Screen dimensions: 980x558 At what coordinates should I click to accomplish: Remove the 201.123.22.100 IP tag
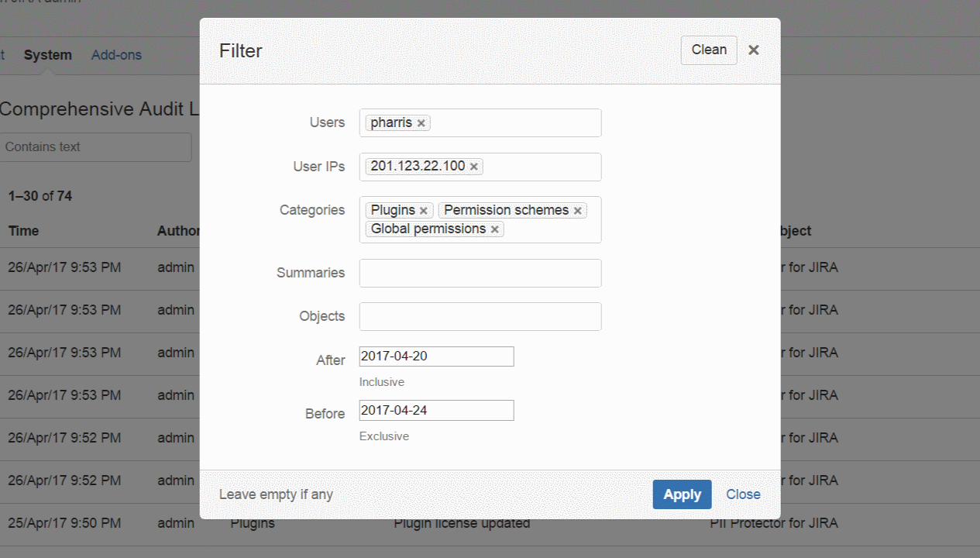pyautogui.click(x=474, y=167)
